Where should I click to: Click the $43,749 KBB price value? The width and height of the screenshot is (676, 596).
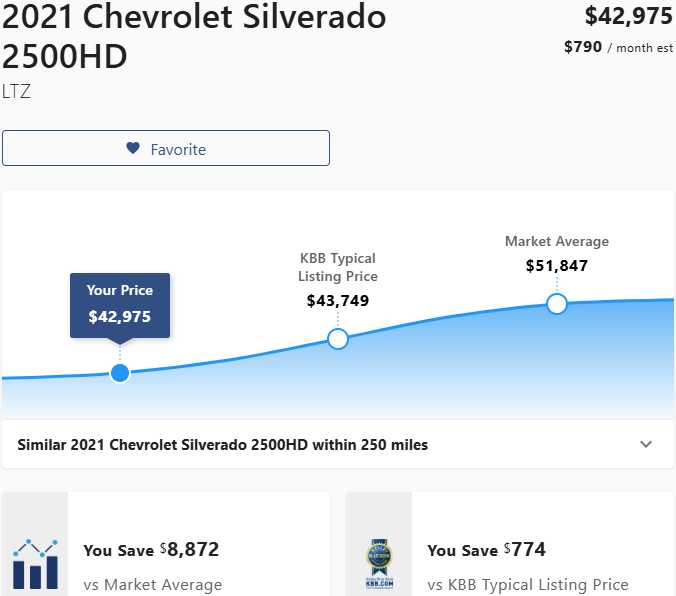[x=338, y=300]
